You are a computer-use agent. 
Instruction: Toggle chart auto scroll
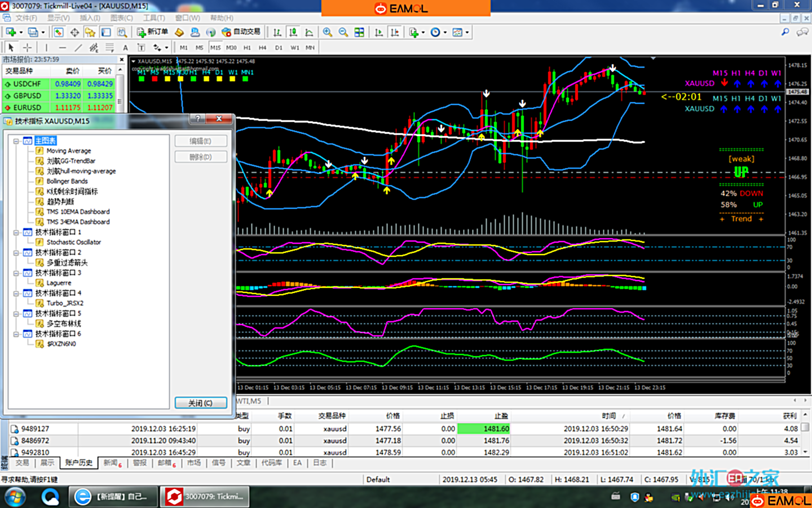point(379,32)
